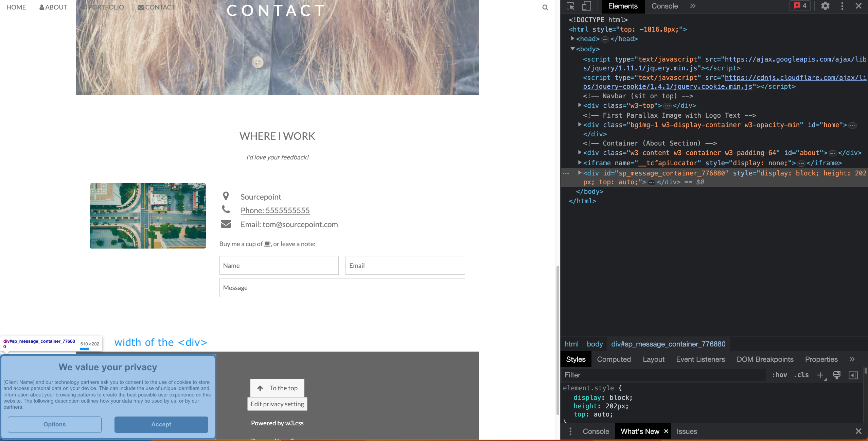Screen dimensions: 868x441
Task: Toggle the device toolbar icon
Action: point(586,6)
